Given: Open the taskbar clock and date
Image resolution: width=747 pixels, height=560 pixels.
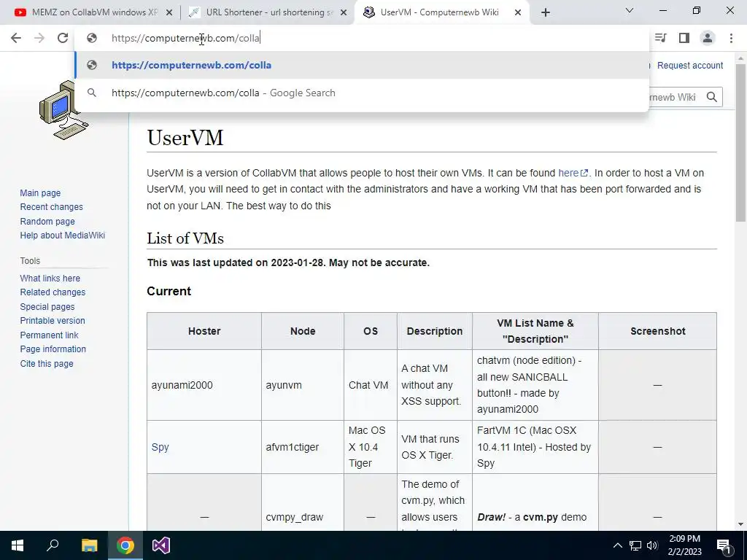Looking at the screenshot, I should 684,545.
